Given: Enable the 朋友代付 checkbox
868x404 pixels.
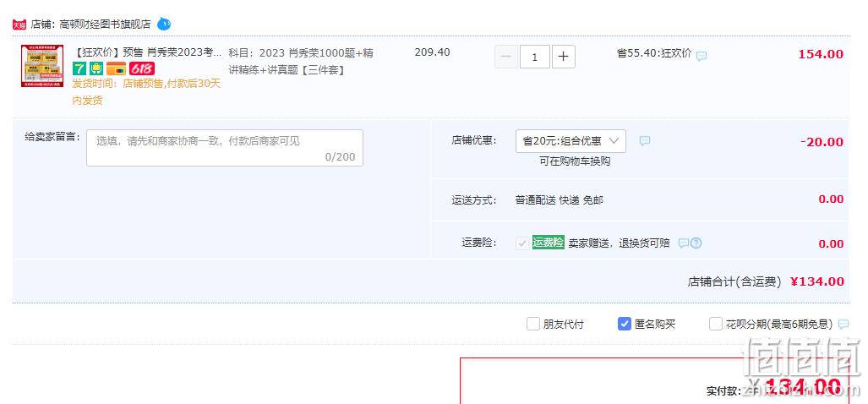Looking at the screenshot, I should coord(532,324).
